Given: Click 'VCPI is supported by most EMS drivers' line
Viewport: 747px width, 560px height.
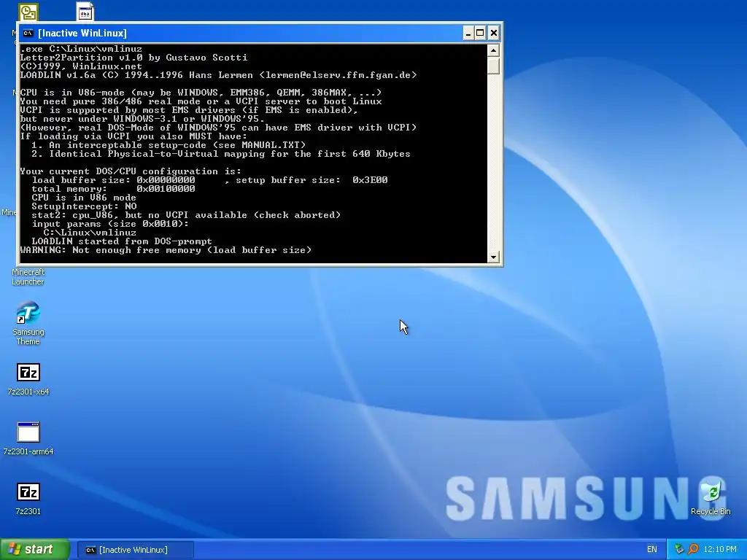Looking at the screenshot, I should (x=189, y=110).
